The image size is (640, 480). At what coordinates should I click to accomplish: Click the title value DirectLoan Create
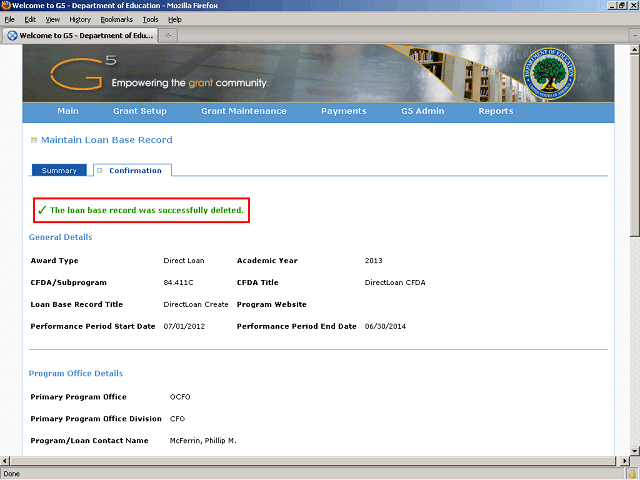[x=196, y=304]
